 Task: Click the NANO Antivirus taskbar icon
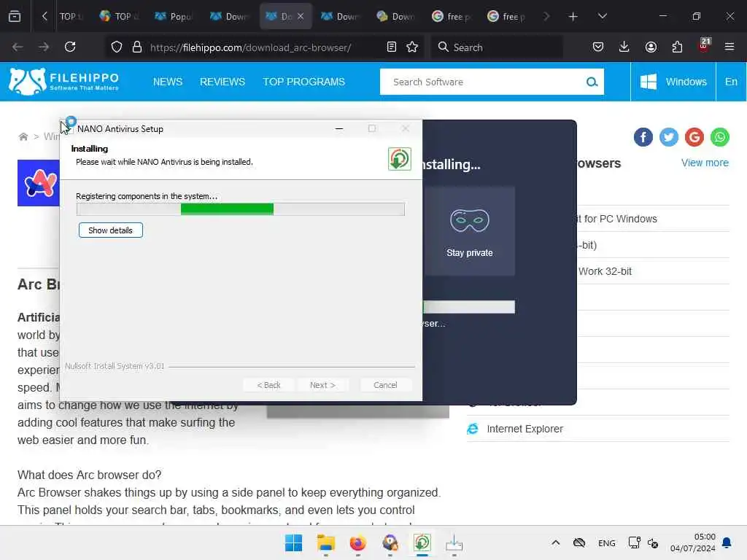pyautogui.click(x=422, y=543)
